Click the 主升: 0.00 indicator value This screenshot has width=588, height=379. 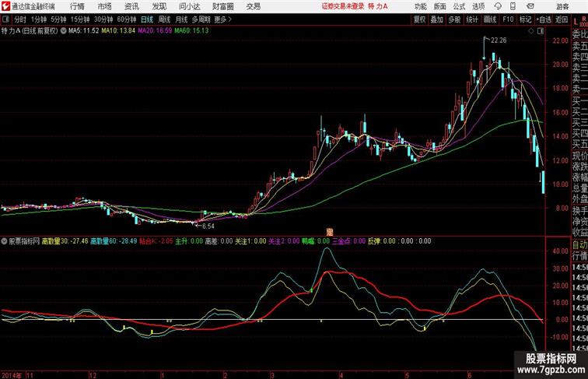(x=189, y=241)
